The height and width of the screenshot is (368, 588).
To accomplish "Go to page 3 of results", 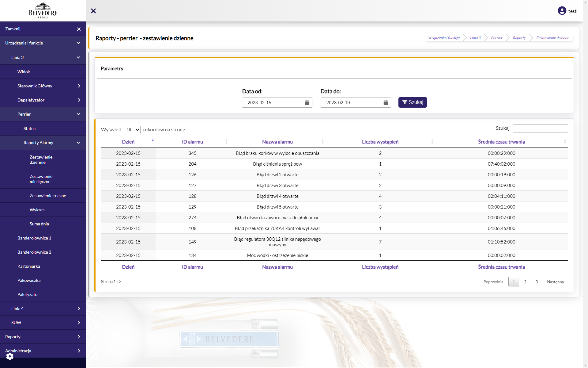I will click(537, 282).
